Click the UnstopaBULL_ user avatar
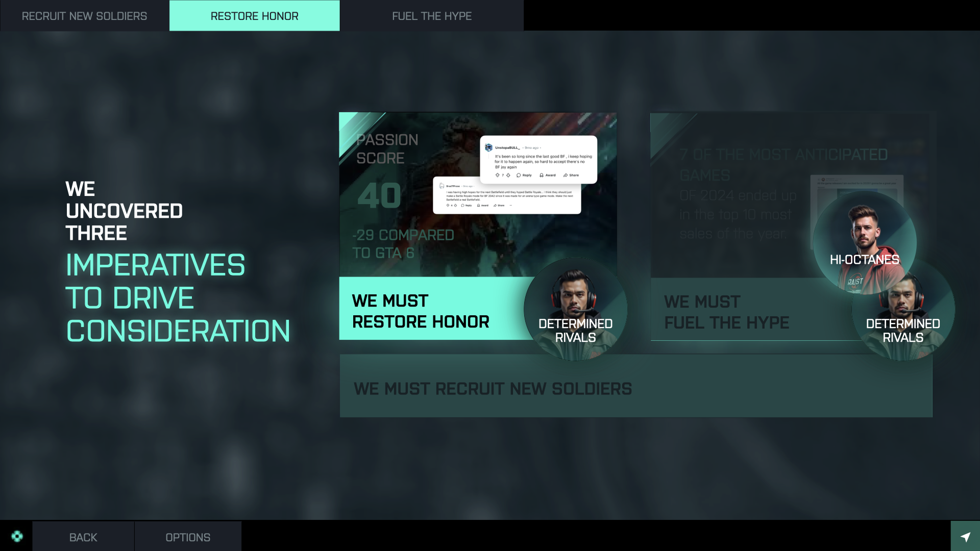980x551 pixels. (x=488, y=147)
